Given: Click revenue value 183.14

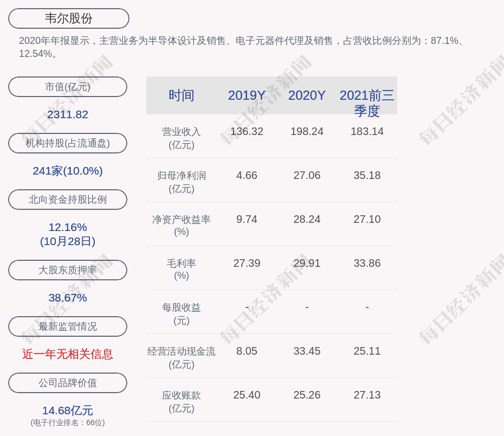Looking at the screenshot, I should (x=367, y=132).
